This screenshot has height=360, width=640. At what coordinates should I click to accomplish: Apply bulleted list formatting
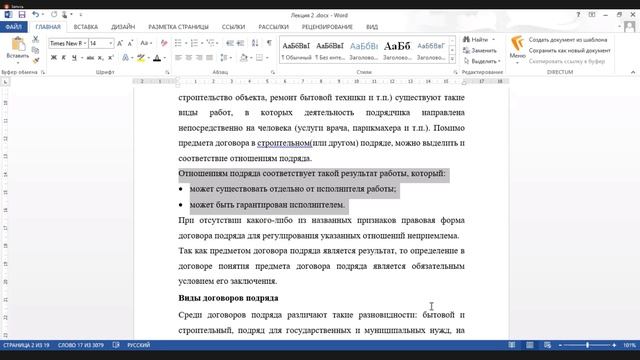coord(178,43)
